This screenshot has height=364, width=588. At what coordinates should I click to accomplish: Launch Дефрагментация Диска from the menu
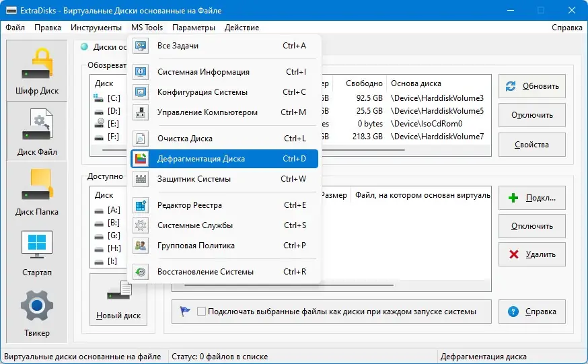click(x=224, y=159)
